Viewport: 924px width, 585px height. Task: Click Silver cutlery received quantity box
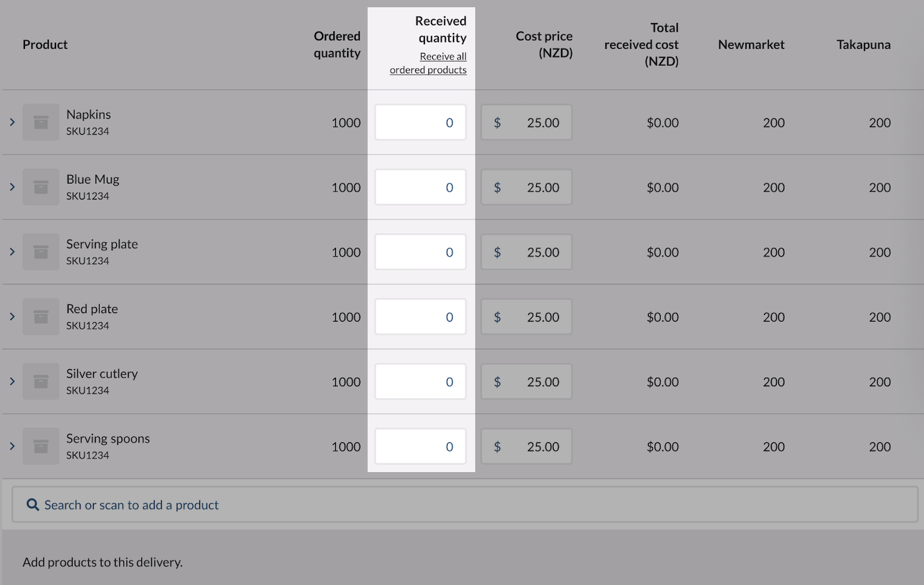click(420, 382)
